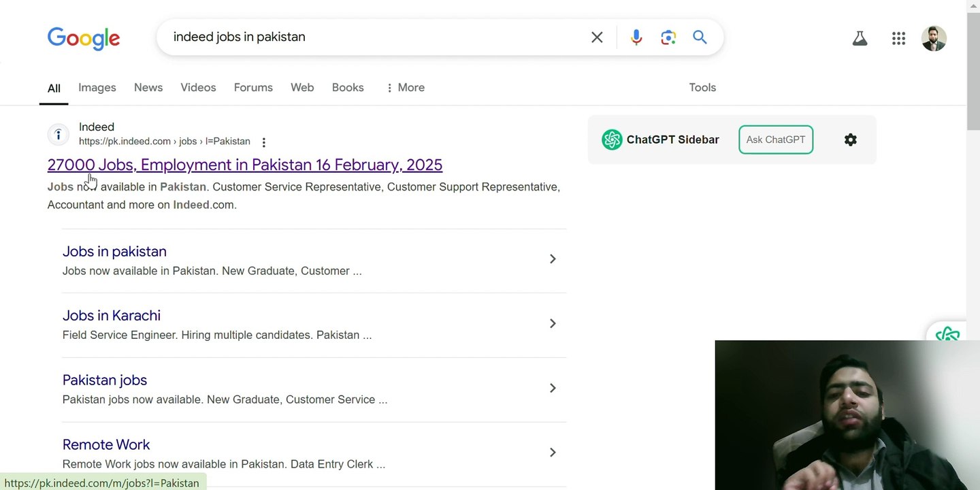Expand chevron for Remote Work

[553, 453]
